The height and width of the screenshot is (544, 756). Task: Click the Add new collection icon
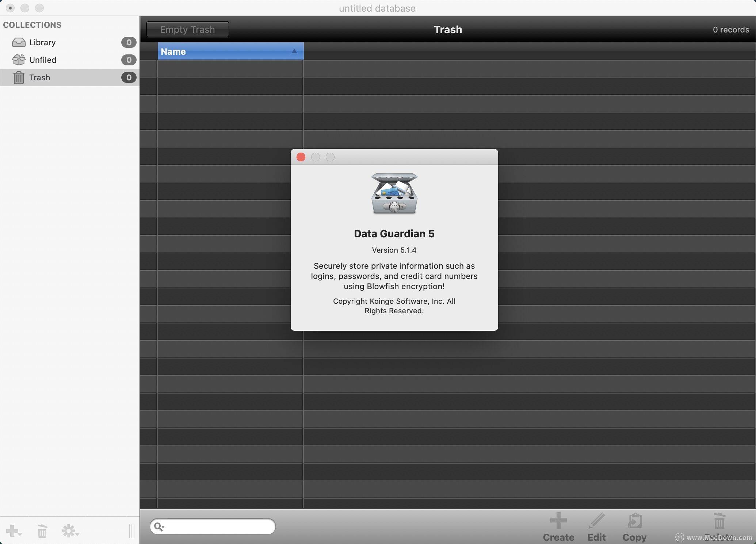[x=14, y=530]
